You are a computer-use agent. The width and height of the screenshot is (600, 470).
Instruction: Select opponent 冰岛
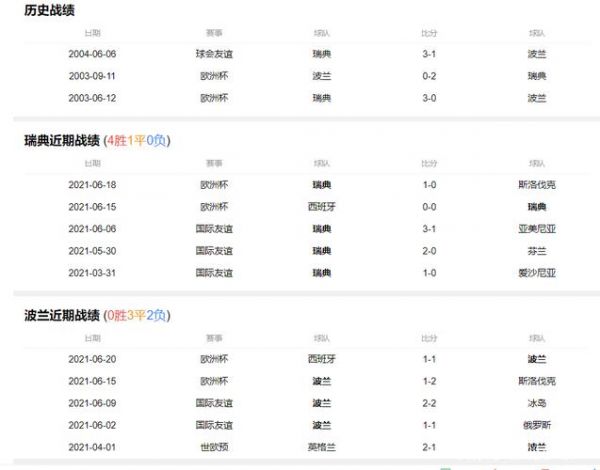tap(537, 403)
